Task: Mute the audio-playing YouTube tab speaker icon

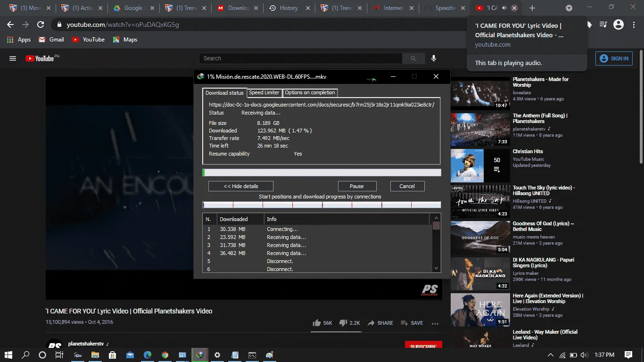Action: click(x=504, y=8)
